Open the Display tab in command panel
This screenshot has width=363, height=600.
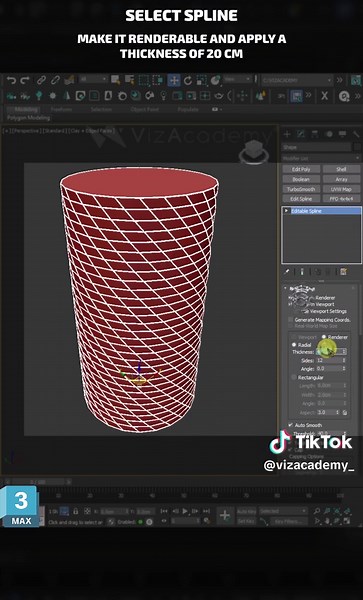342,134
